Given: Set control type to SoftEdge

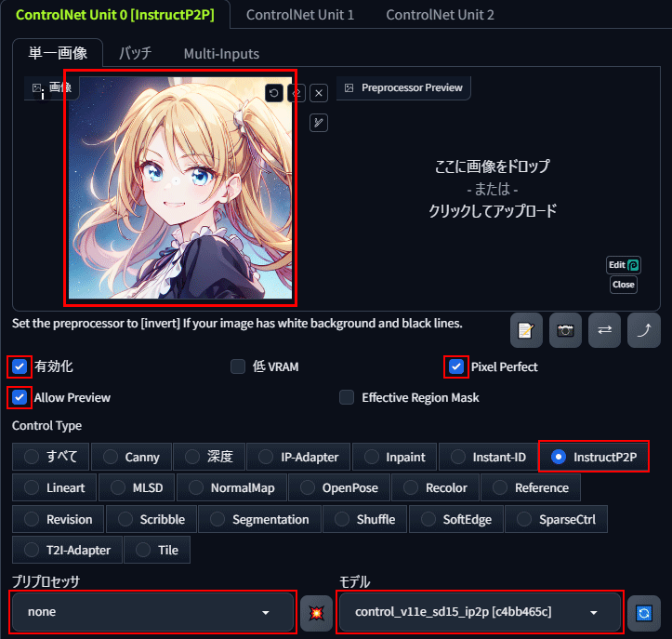Looking at the screenshot, I should tap(456, 519).
